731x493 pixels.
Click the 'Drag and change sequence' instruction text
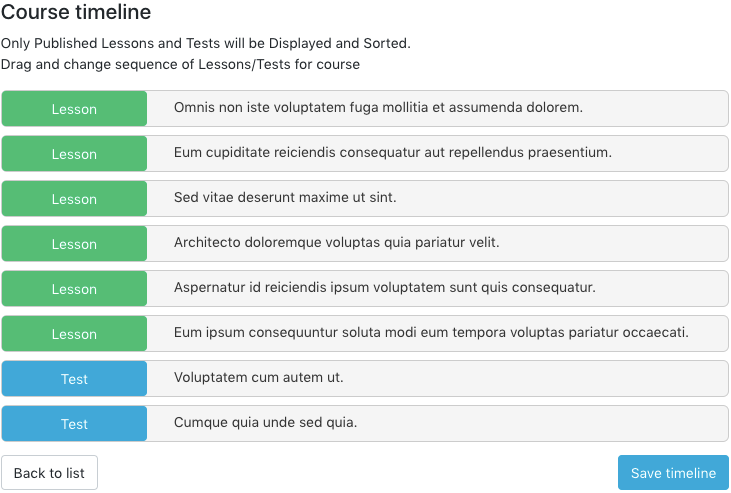tap(180, 64)
